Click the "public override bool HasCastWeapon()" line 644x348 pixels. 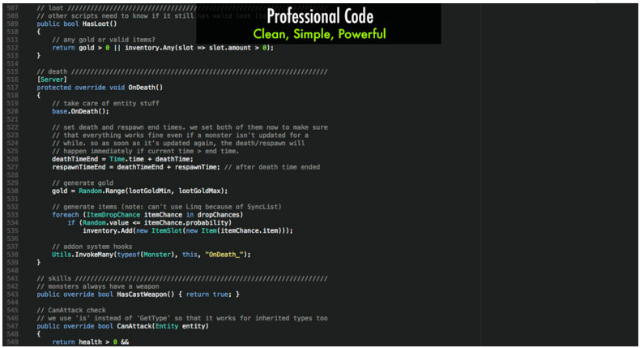tap(138, 294)
